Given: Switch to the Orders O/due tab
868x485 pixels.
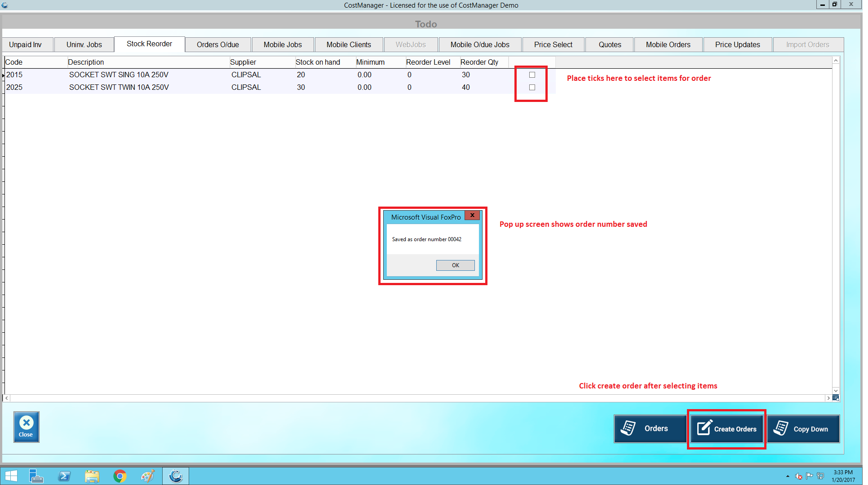Looking at the screenshot, I should [217, 45].
